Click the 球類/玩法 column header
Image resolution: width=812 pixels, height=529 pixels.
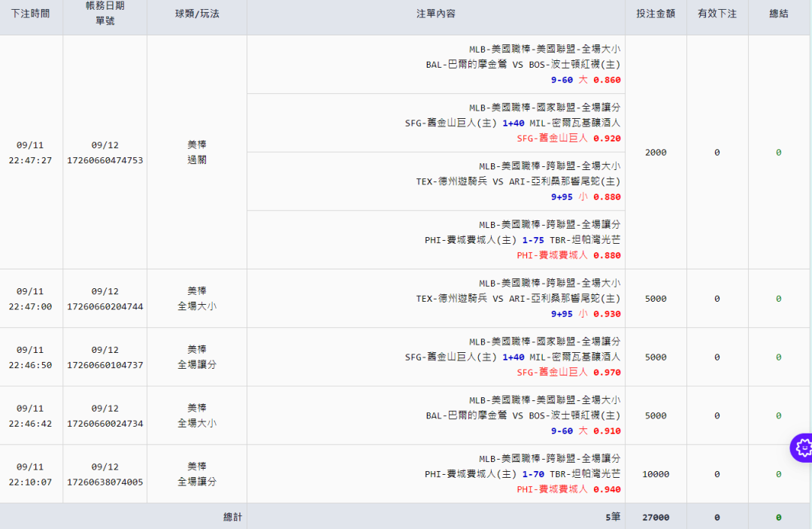point(197,14)
